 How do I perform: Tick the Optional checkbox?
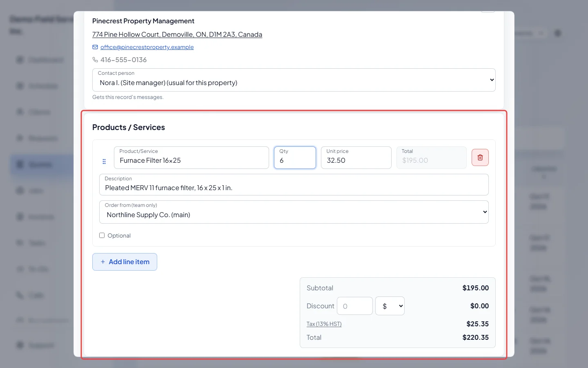click(102, 236)
